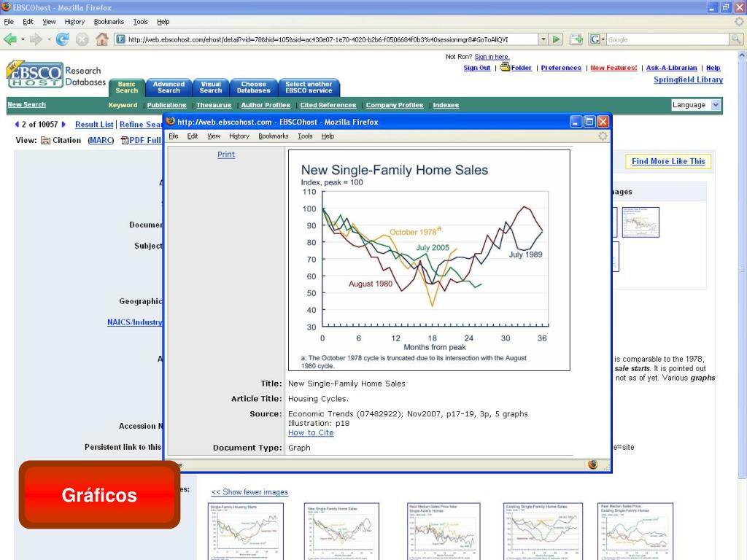The image size is (747, 560).
Task: Go to previous result with left arrow
Action: 18,124
